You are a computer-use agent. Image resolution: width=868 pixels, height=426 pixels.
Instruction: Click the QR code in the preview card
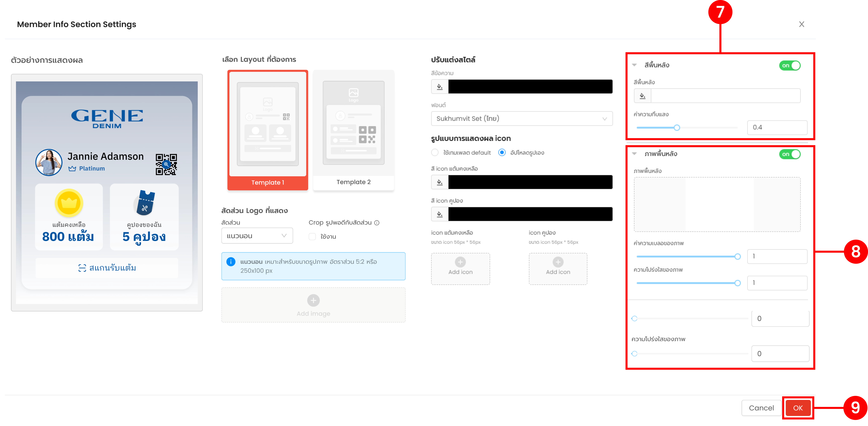166,165
